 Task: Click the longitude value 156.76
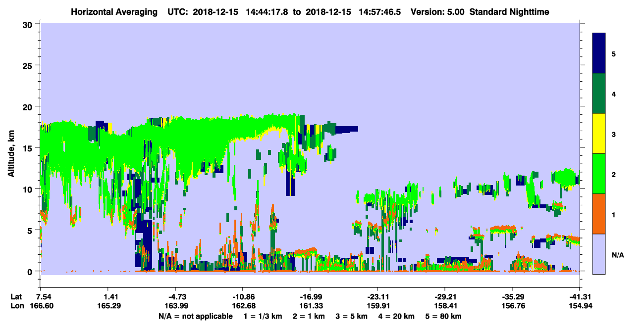[512, 306]
